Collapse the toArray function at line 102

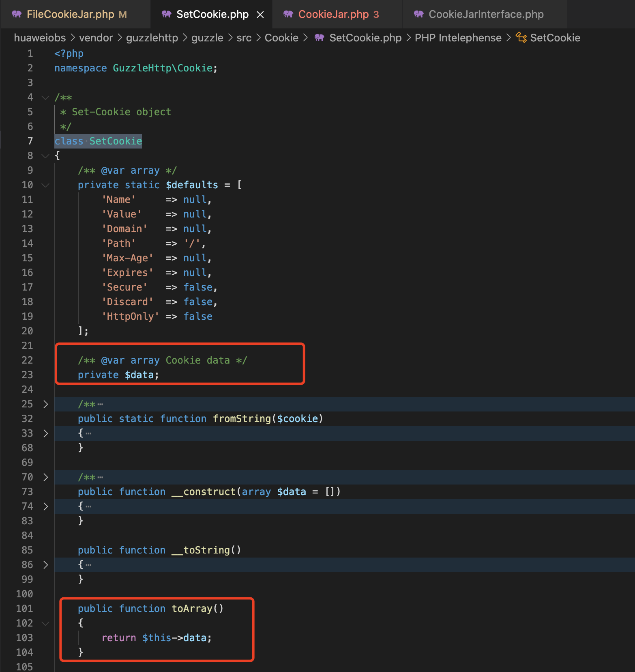pos(45,623)
